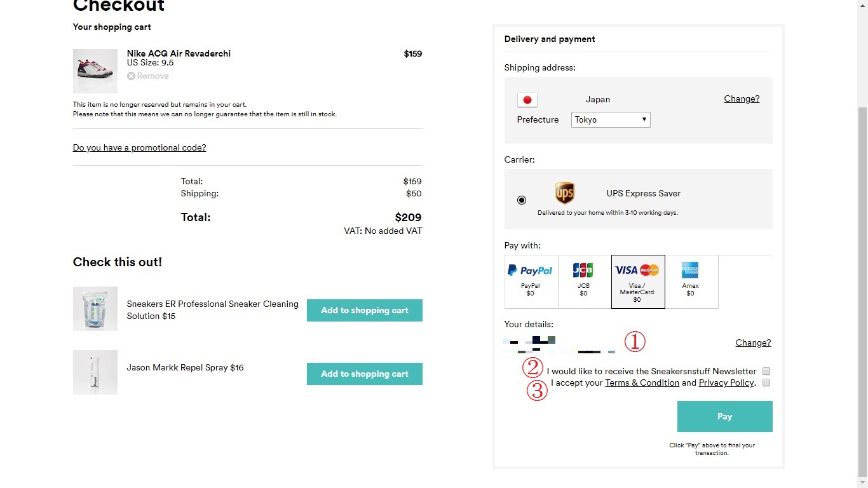Viewport: 868px width, 488px height.
Task: Tick the Terms & Condition acceptance checkbox
Action: pyautogui.click(x=766, y=383)
